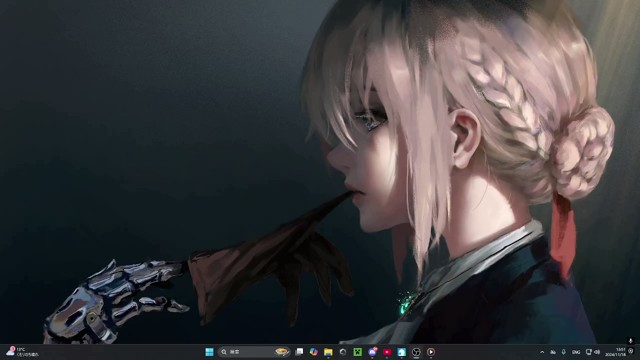Open the purple chat app with badge
640x360 pixels.
coord(372,352)
